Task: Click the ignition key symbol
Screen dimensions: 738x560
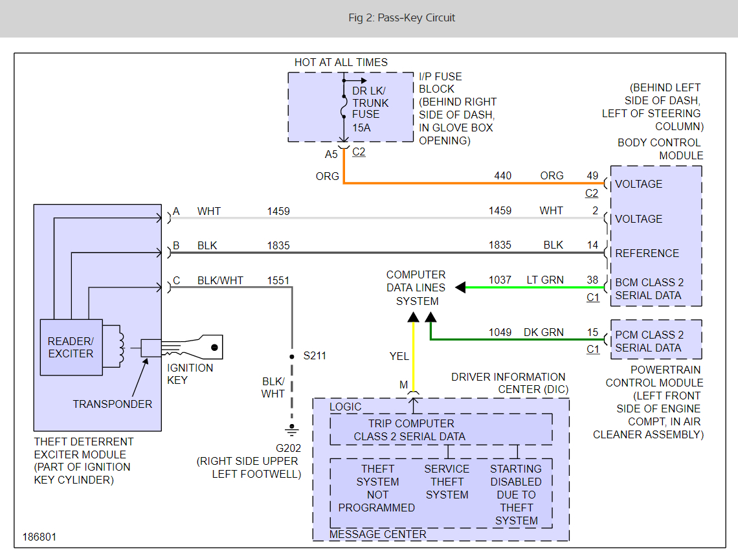Action: click(194, 348)
